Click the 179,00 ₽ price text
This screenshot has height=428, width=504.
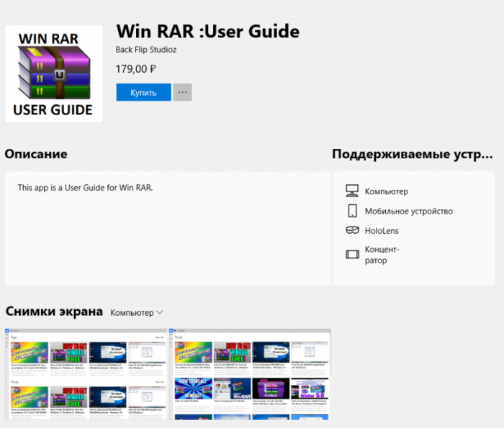tap(135, 69)
